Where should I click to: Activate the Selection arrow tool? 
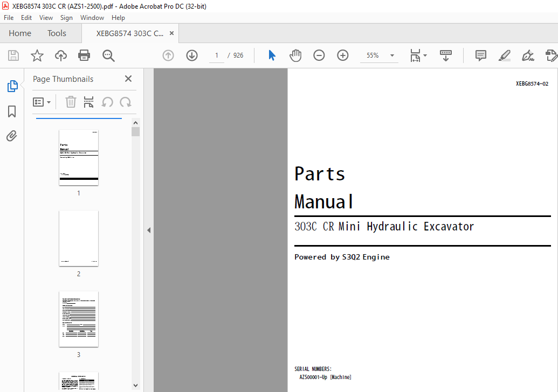point(272,55)
